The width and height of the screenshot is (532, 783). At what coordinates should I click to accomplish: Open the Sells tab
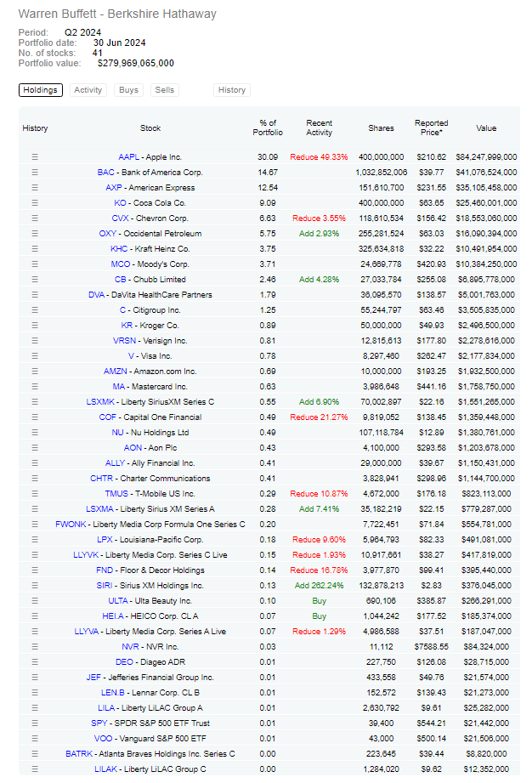click(x=165, y=90)
